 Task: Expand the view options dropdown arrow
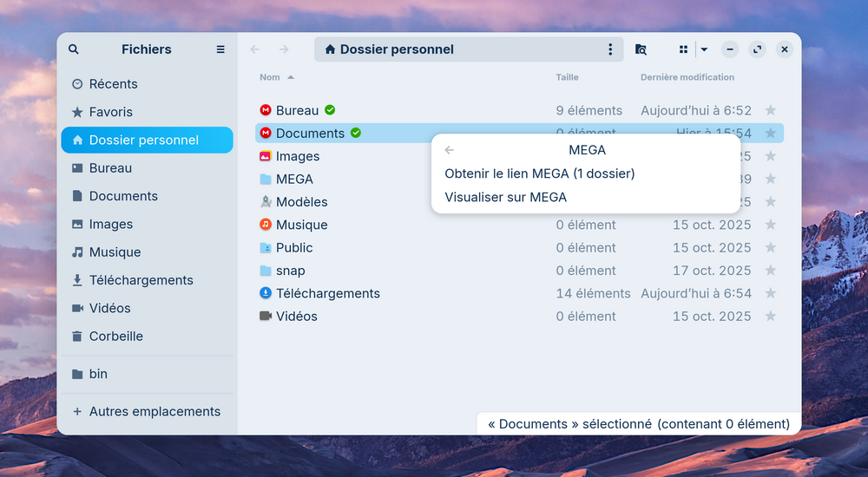click(704, 49)
